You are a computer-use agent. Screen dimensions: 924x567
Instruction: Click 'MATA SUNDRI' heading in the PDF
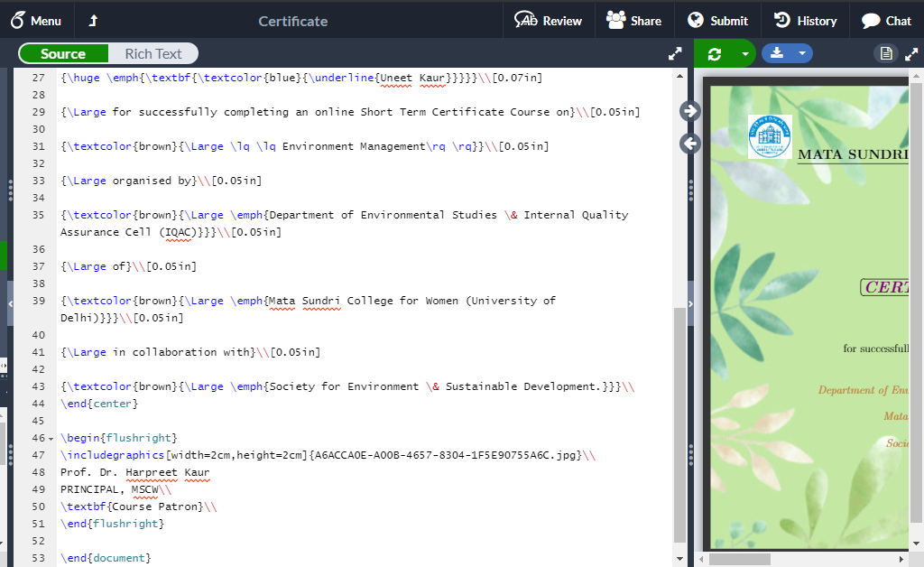853,155
